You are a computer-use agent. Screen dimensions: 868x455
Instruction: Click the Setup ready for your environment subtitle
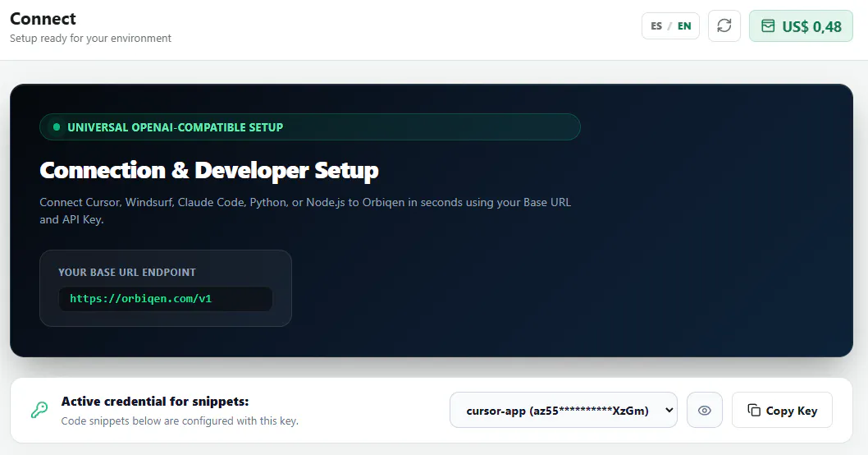(x=90, y=39)
